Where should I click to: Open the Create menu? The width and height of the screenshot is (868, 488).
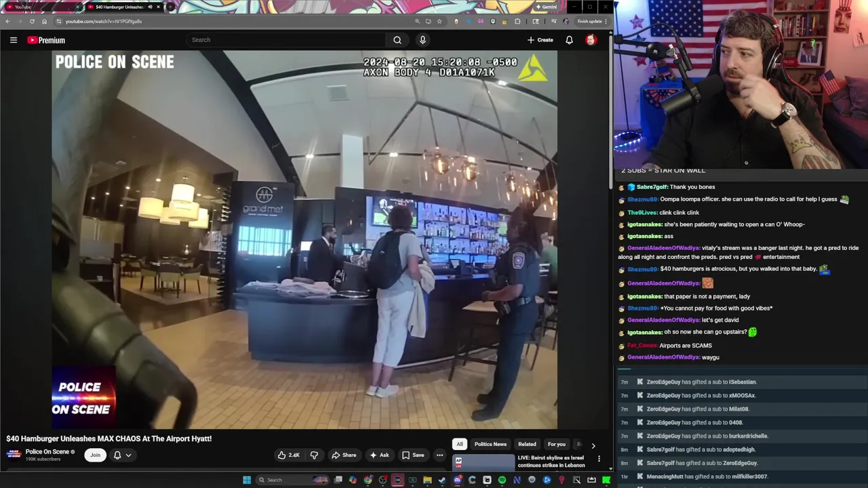540,40
